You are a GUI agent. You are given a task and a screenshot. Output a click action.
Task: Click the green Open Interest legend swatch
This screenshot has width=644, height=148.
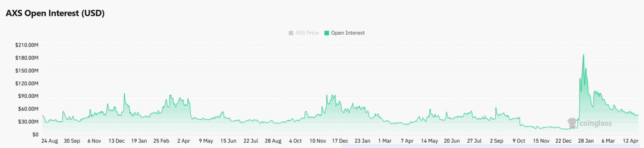[327, 33]
